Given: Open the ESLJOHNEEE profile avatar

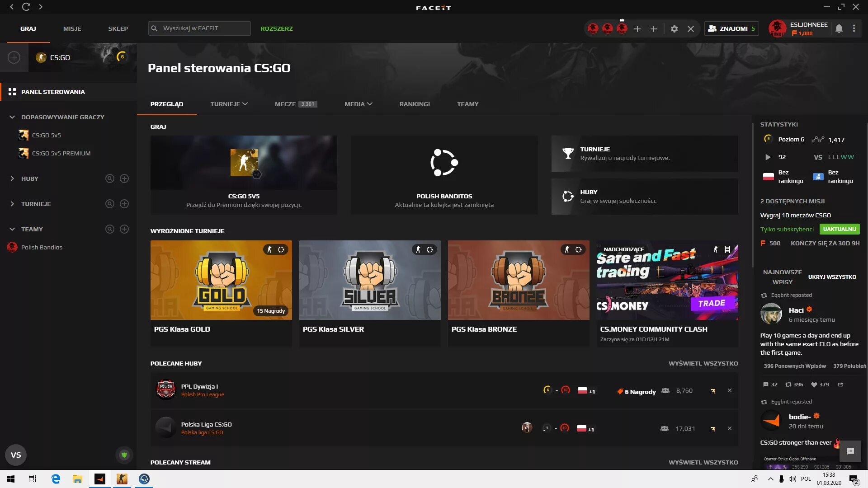Looking at the screenshot, I should 777,28.
